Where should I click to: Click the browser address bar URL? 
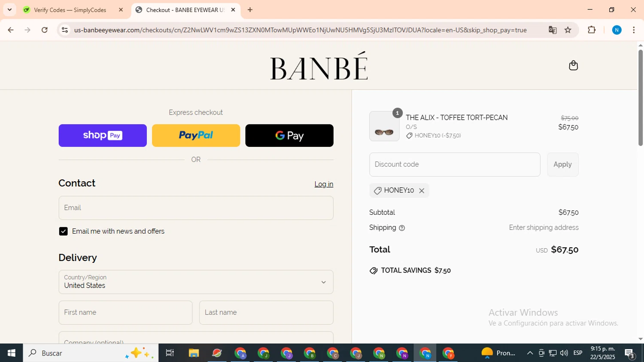tap(300, 30)
